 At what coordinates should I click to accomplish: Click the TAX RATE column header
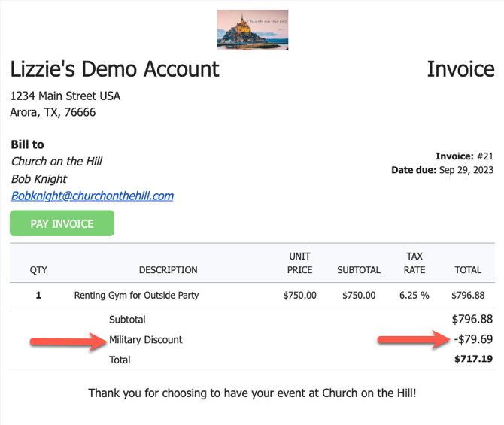[x=414, y=263]
